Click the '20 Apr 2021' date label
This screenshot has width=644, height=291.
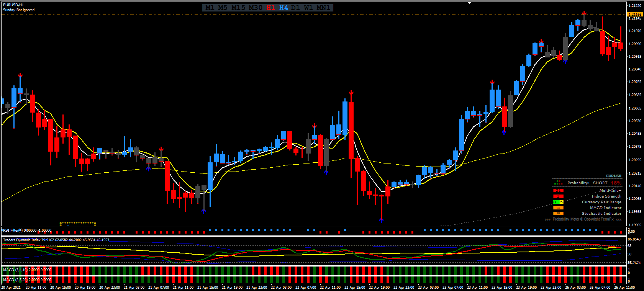(11, 288)
